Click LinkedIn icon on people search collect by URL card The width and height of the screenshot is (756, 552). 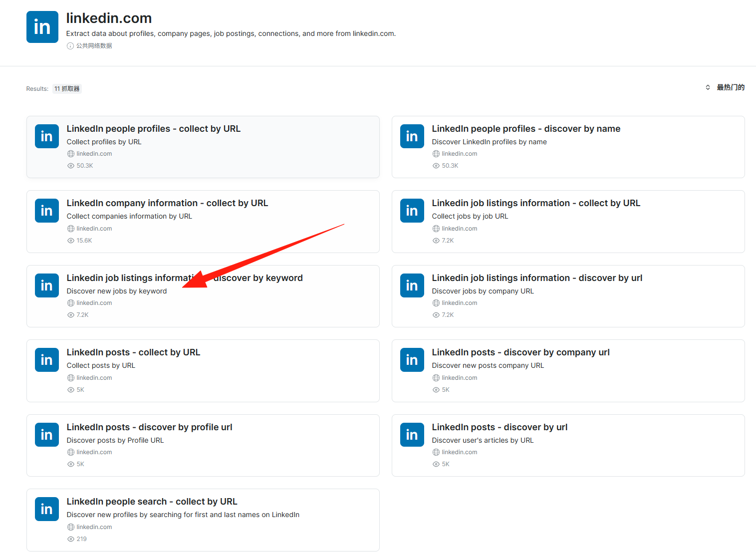47,509
